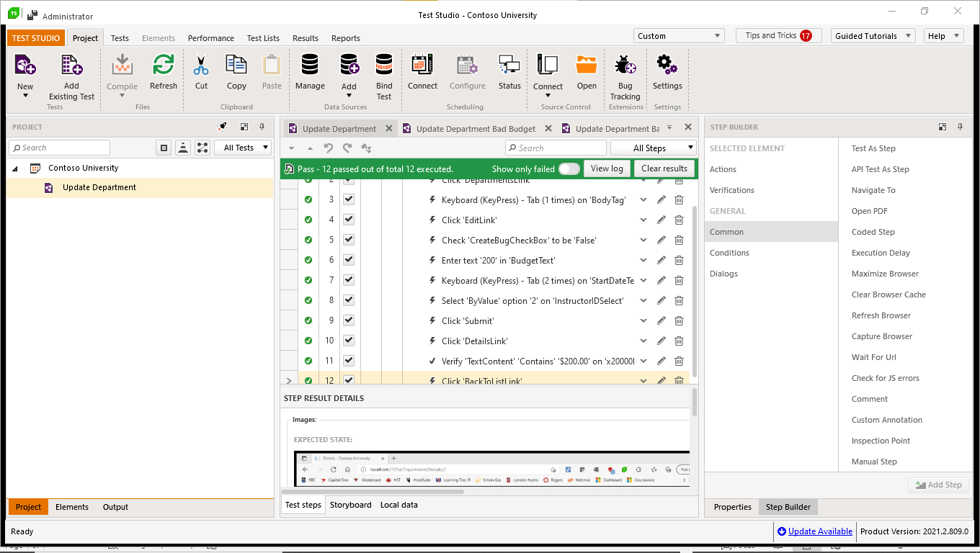Open Bug Tracking Extensions
980x553 pixels.
(624, 75)
